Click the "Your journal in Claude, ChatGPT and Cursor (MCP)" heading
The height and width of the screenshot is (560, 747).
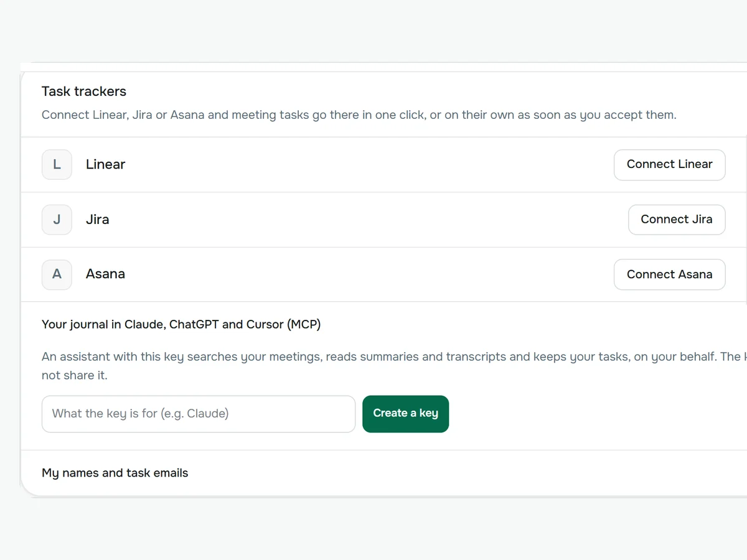tap(181, 324)
